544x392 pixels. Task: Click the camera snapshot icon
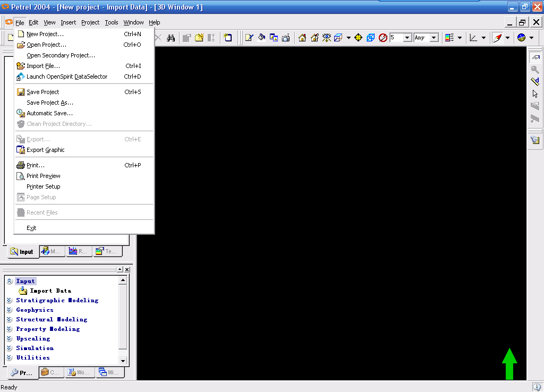pyautogui.click(x=286, y=38)
